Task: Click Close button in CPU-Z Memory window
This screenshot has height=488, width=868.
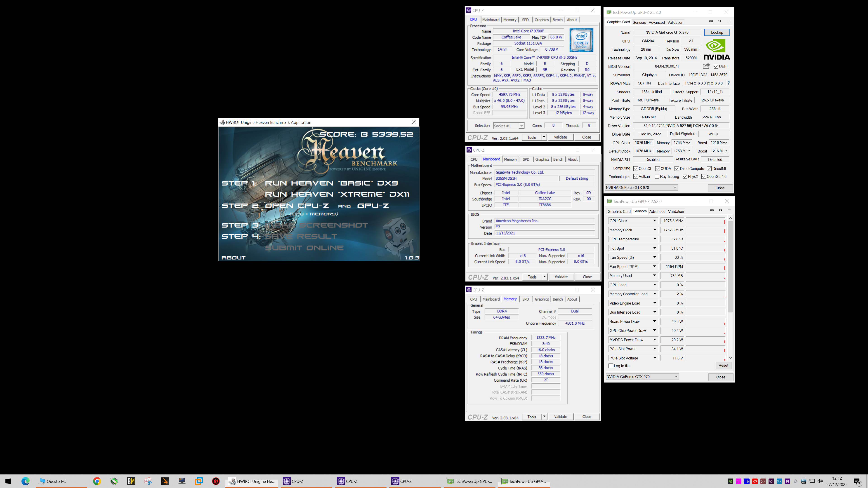Action: (587, 417)
